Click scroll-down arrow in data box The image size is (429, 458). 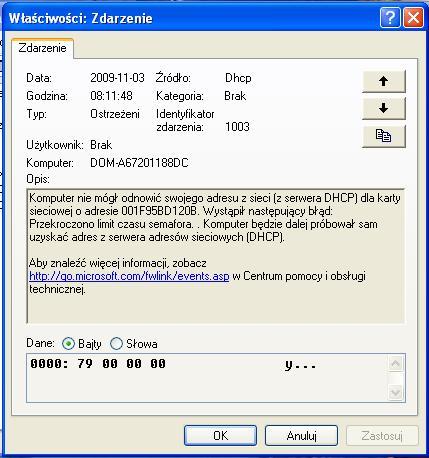[x=395, y=392]
